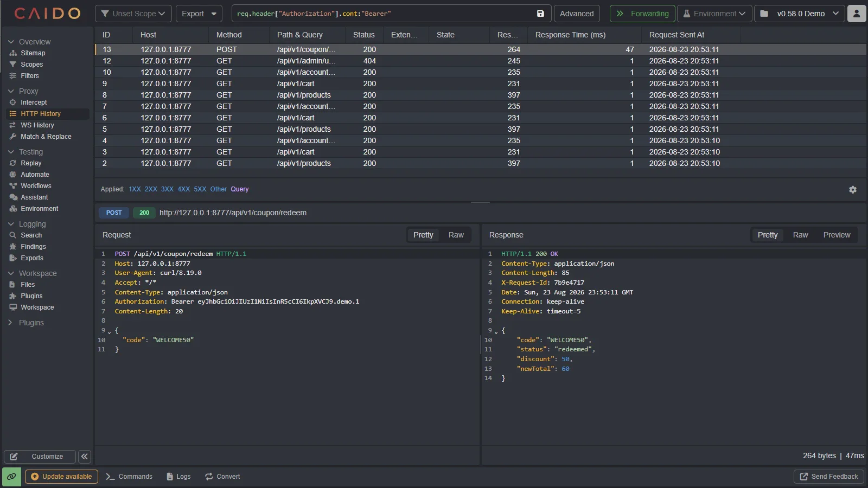Click the Advanced filter button
The width and height of the screenshot is (868, 488).
(x=577, y=14)
